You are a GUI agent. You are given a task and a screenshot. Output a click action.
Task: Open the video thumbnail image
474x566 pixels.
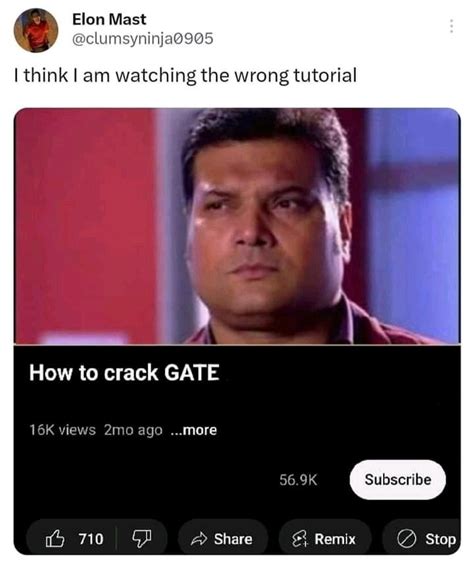(237, 226)
